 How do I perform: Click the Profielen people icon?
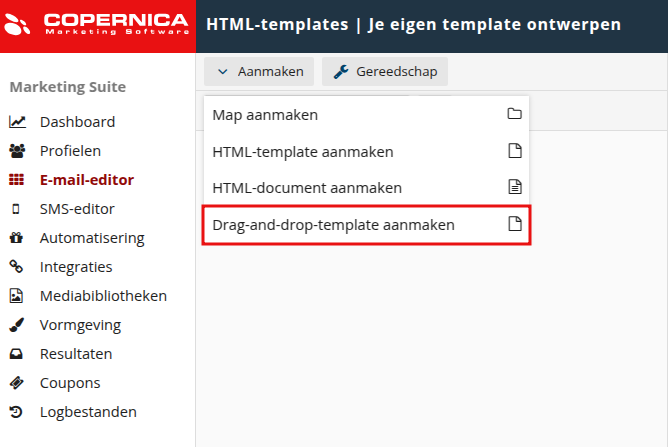17,151
